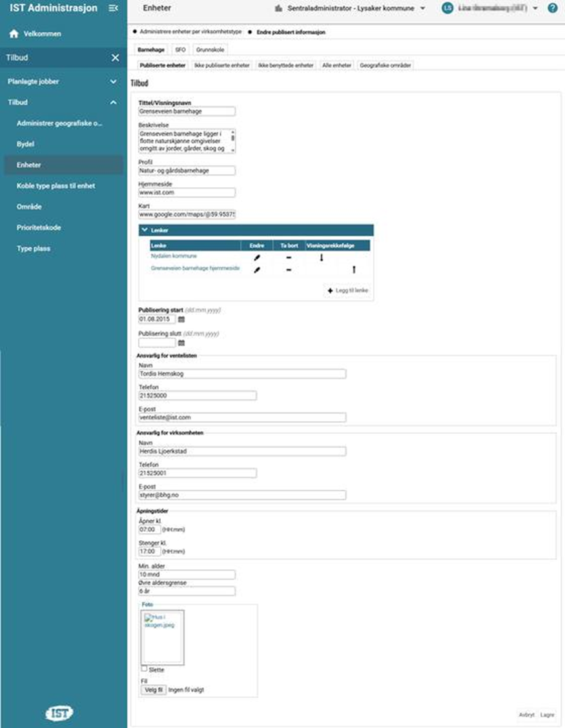Collapse the Lenker panel
This screenshot has width=565, height=728.
tap(144, 230)
